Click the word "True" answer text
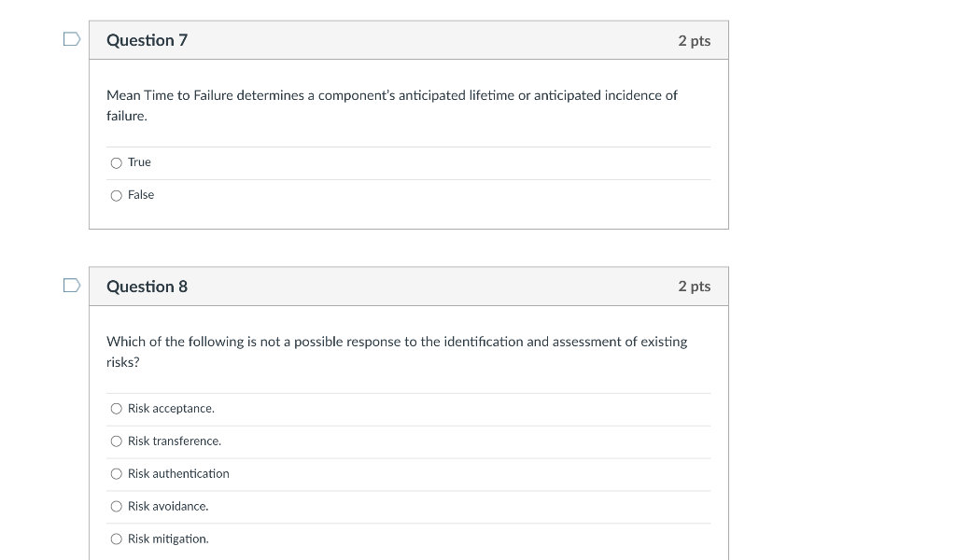This screenshot has width=956, height=560. click(139, 162)
